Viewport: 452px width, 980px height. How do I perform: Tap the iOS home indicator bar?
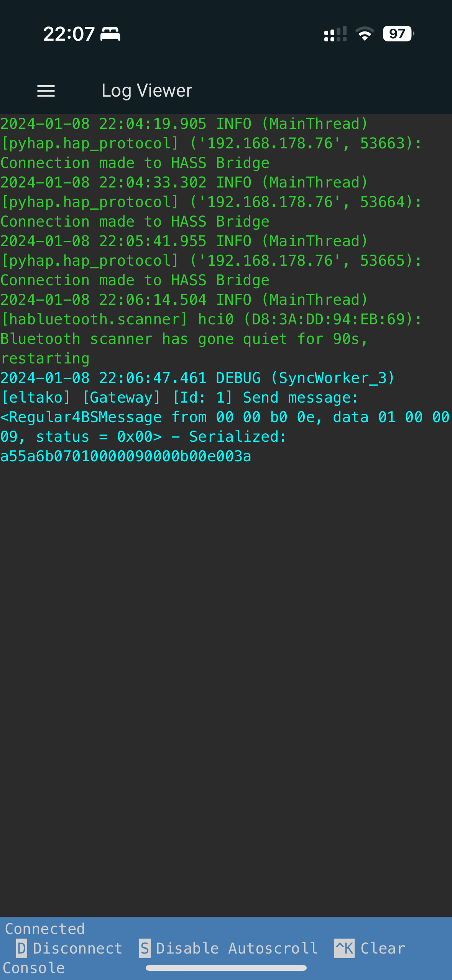click(226, 968)
